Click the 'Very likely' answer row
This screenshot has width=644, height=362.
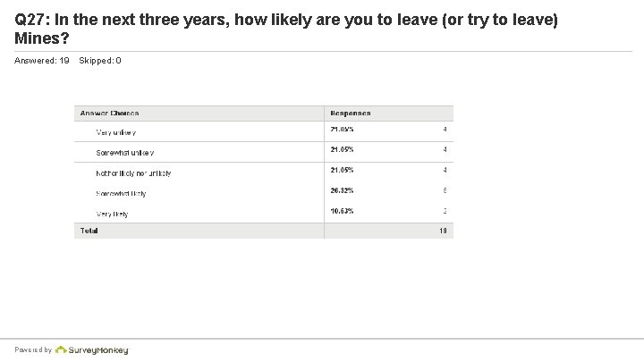pos(264,214)
